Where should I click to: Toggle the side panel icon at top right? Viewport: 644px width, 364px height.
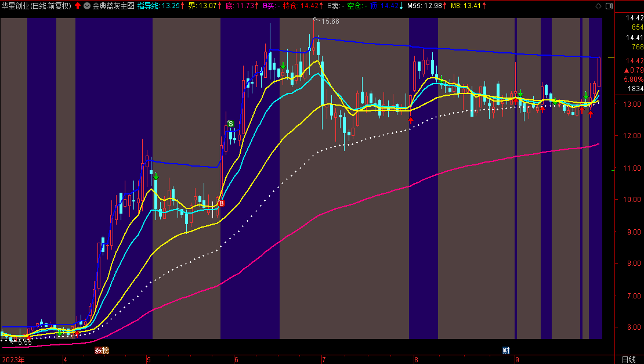click(x=609, y=6)
